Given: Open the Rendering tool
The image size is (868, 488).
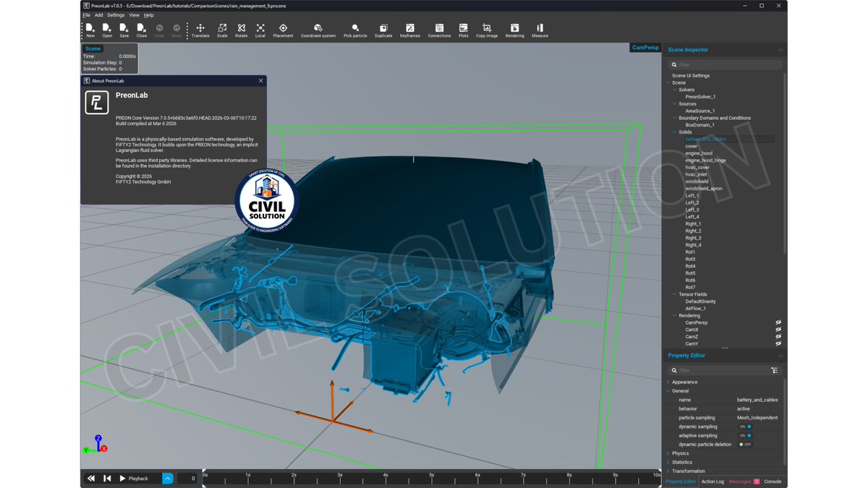Looking at the screenshot, I should 514,30.
